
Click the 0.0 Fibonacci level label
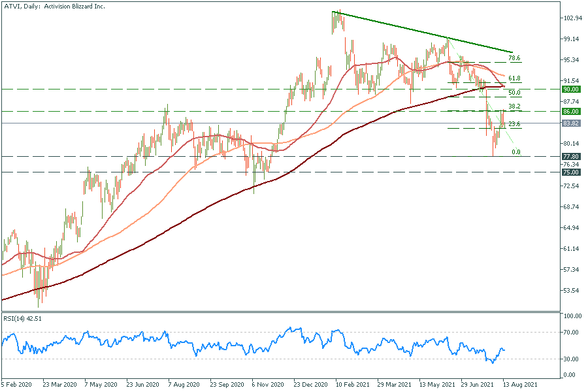[515, 152]
